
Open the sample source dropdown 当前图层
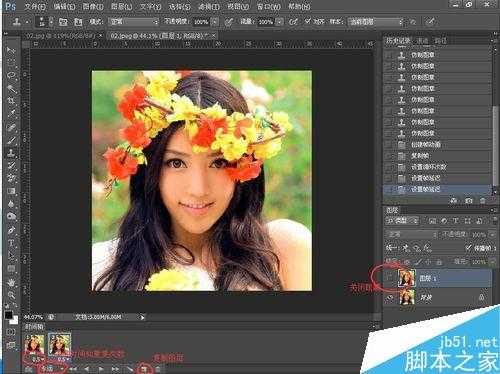point(376,22)
